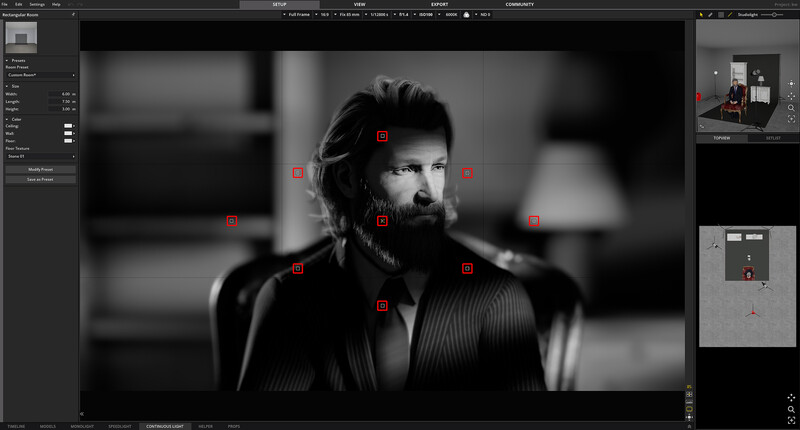Open the PROPS tab at bottom
This screenshot has height=430, width=800.
click(x=234, y=426)
